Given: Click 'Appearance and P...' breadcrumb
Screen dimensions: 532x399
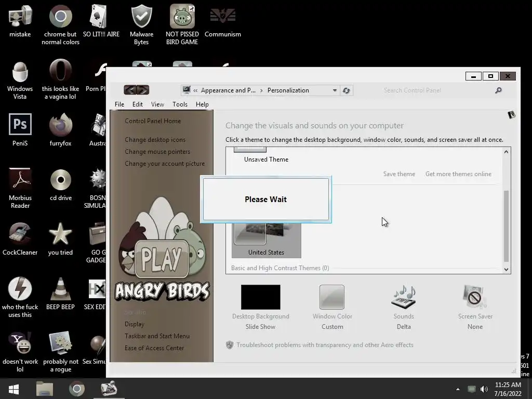Looking at the screenshot, I should (x=229, y=90).
